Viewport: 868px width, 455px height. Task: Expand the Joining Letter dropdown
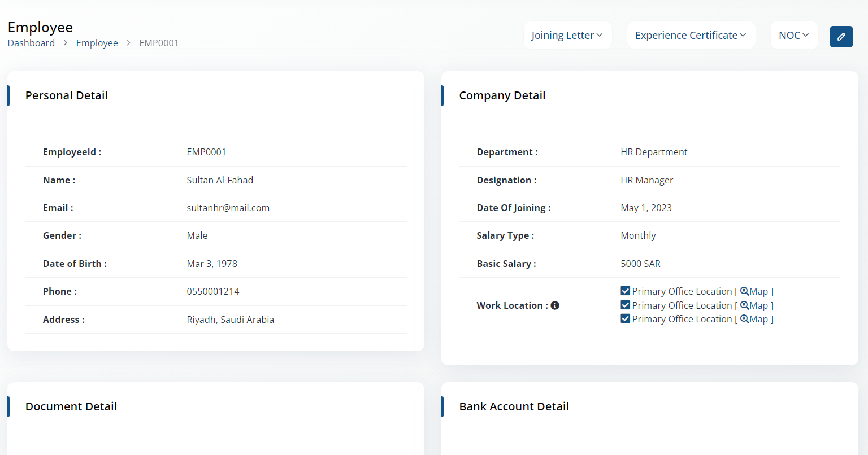pos(567,35)
